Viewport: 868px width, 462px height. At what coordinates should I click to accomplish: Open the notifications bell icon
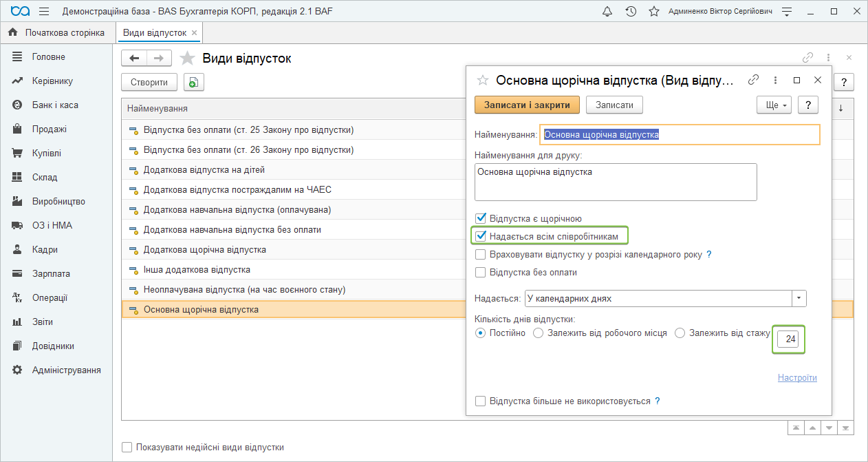pos(607,12)
